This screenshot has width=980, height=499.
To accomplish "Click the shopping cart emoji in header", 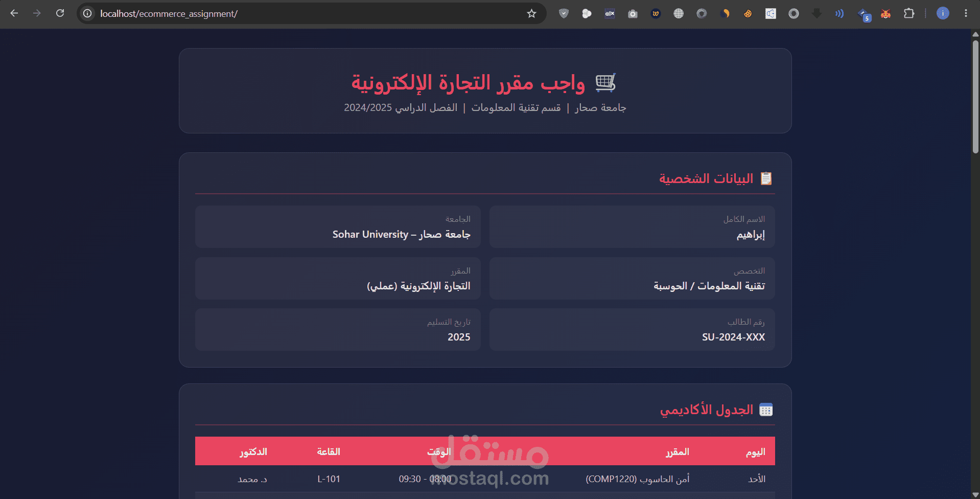I will [x=605, y=83].
